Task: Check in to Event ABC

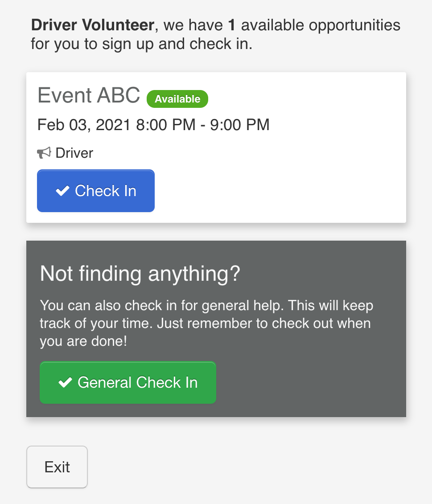Action: click(96, 191)
